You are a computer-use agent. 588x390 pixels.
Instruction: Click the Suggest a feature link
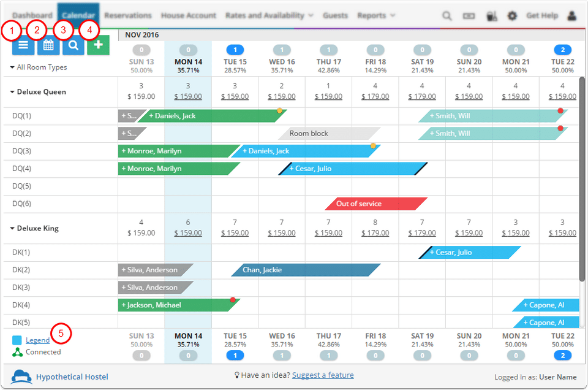click(x=323, y=375)
